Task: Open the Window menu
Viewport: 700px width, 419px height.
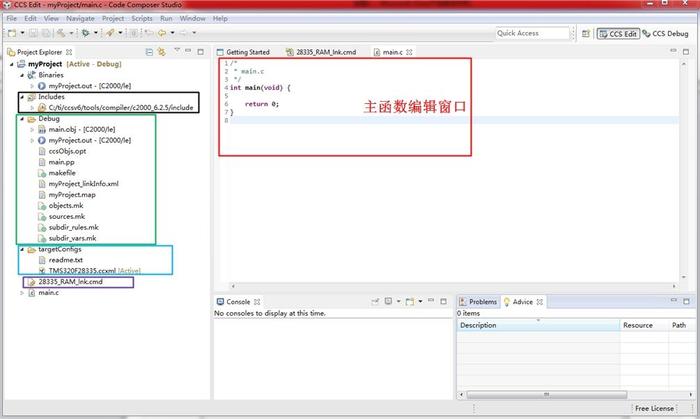Action: pos(192,18)
